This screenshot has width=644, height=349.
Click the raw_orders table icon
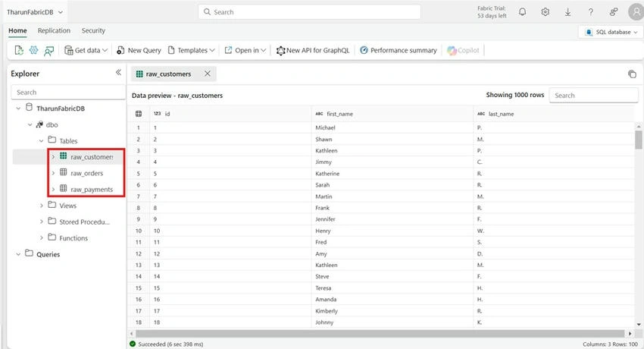click(63, 172)
